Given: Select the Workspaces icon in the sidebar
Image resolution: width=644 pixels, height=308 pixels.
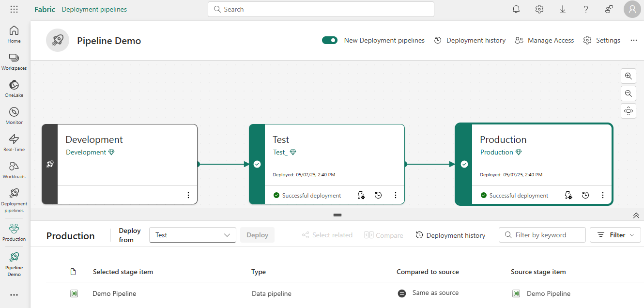Looking at the screenshot, I should pos(14,61).
